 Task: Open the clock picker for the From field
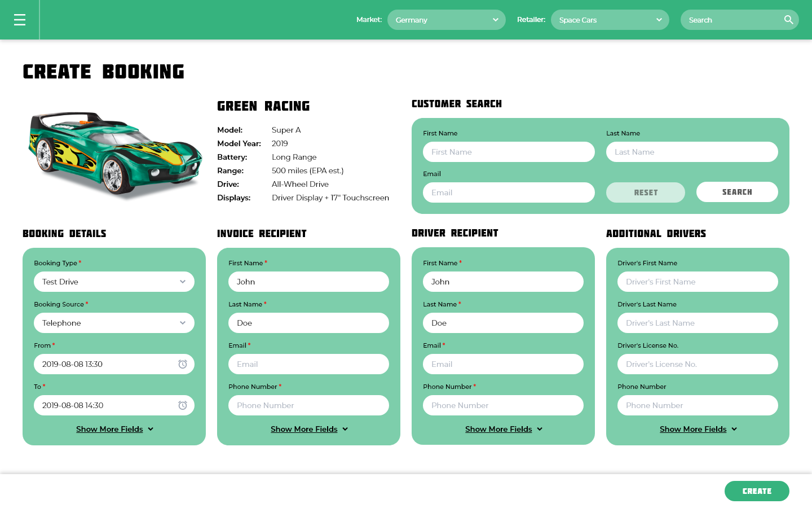(183, 364)
